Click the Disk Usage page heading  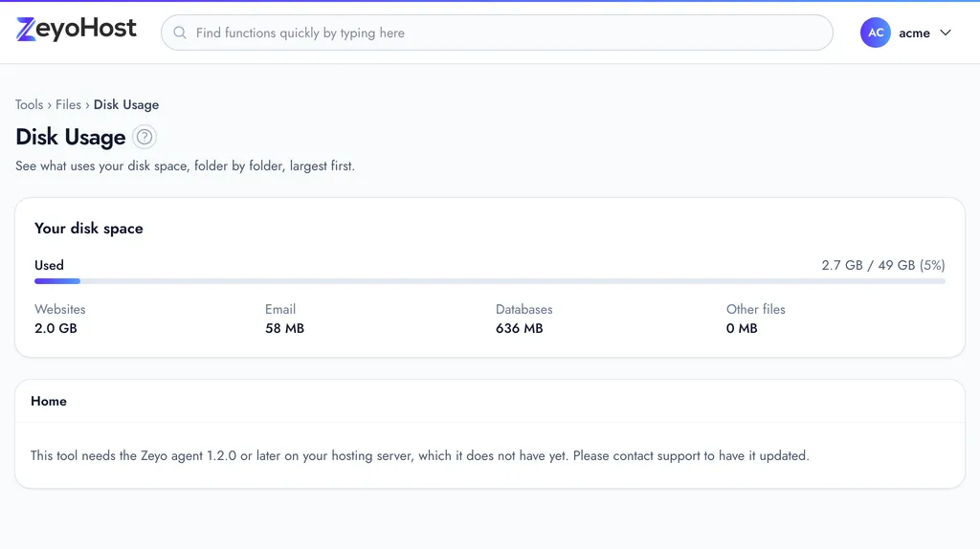[71, 137]
